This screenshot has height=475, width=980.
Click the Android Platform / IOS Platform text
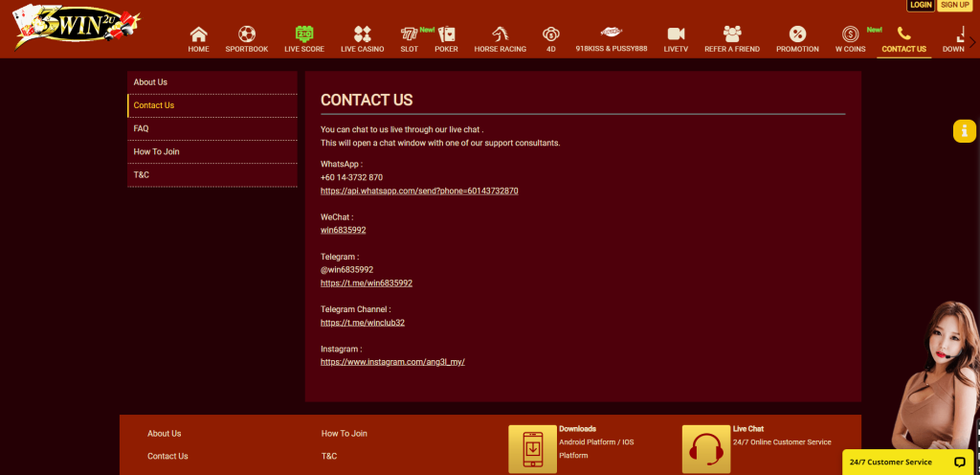(x=596, y=449)
